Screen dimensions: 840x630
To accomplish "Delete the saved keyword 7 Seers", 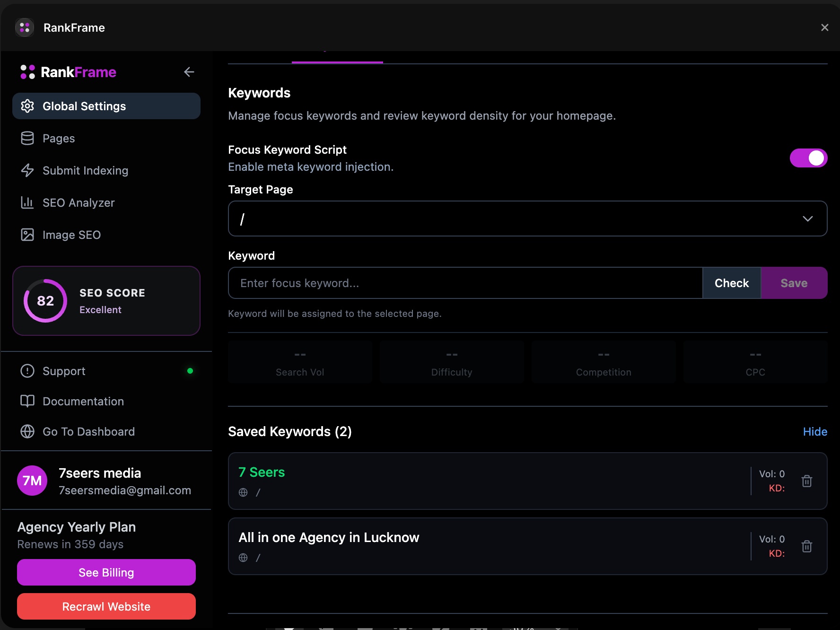I will (x=807, y=481).
